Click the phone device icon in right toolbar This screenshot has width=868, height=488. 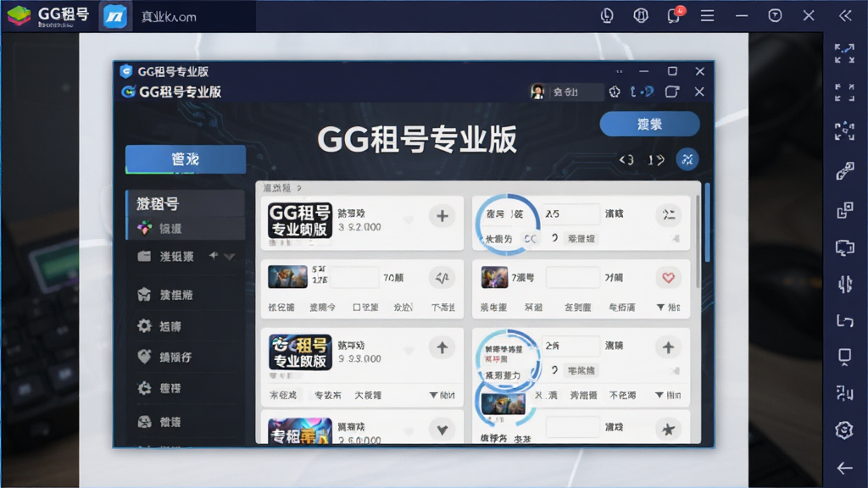[x=844, y=357]
